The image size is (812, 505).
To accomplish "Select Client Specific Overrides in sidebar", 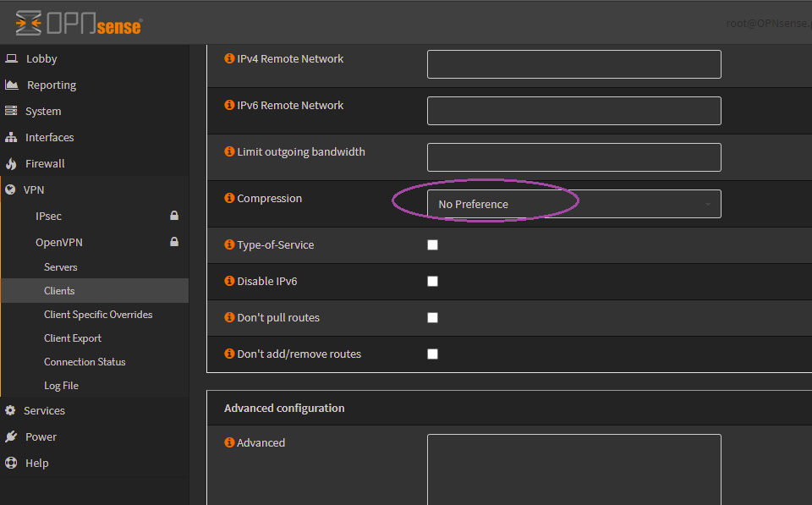I will pyautogui.click(x=98, y=314).
